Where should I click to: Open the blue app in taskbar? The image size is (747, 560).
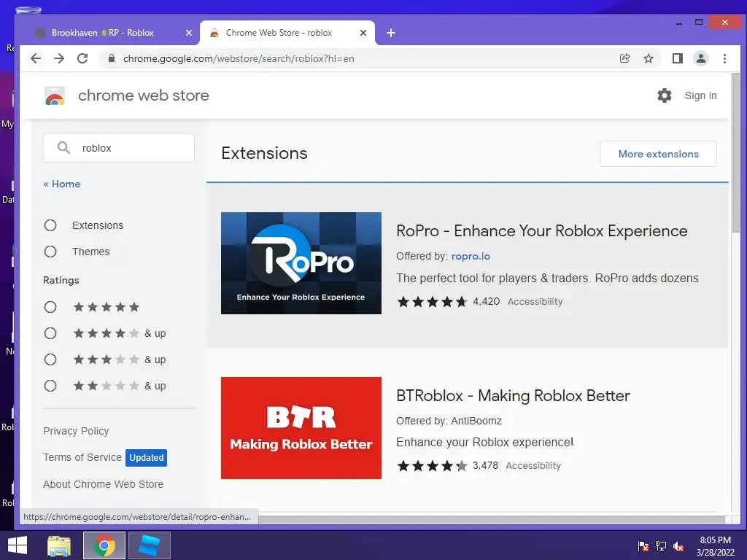[149, 545]
